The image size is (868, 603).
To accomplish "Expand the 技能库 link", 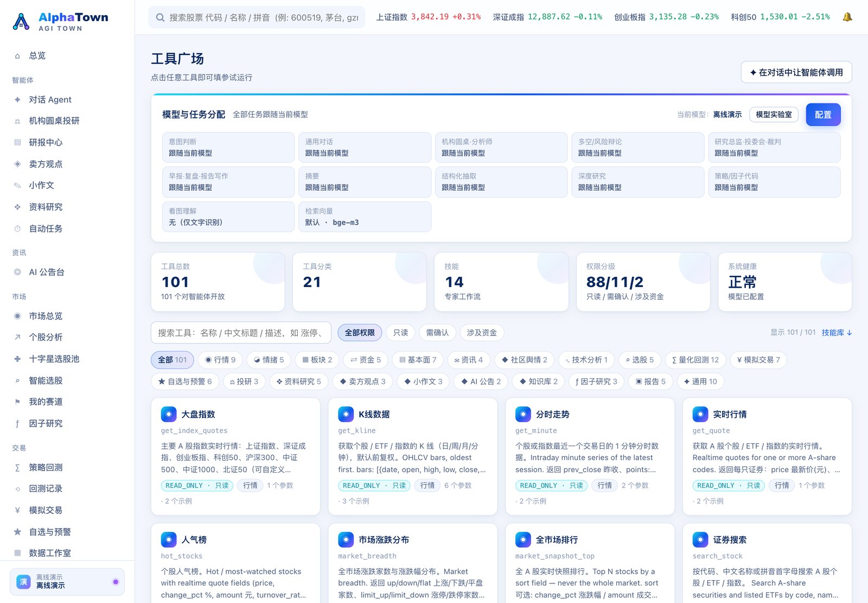I will 837,333.
